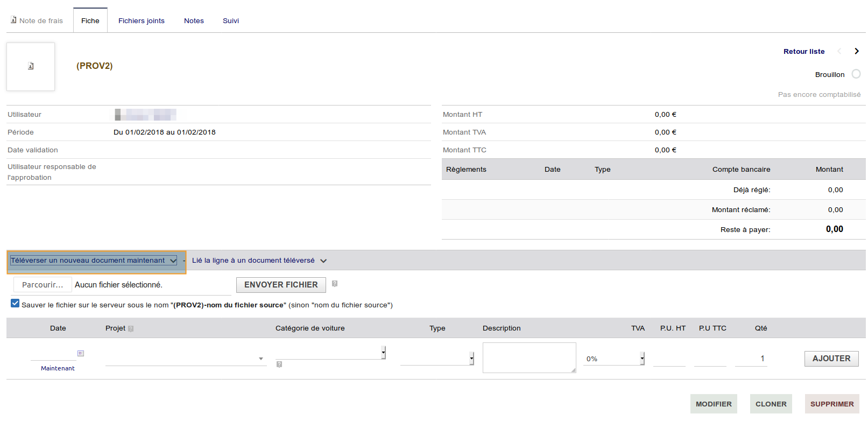Click the Note de frais title label
This screenshot has width=868, height=421.
[41, 20]
